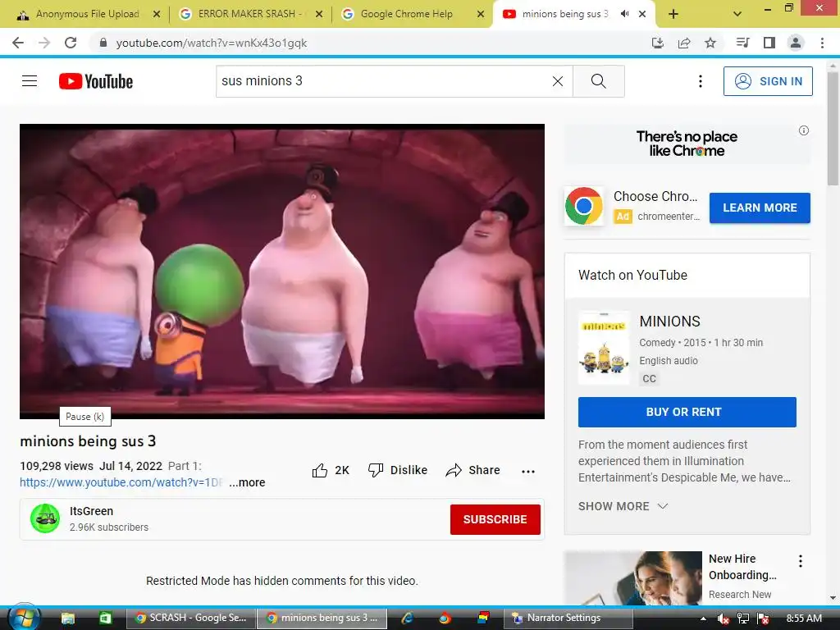840x630 pixels.
Task: Click the 8:55 AM system clock
Action: pyautogui.click(x=804, y=619)
